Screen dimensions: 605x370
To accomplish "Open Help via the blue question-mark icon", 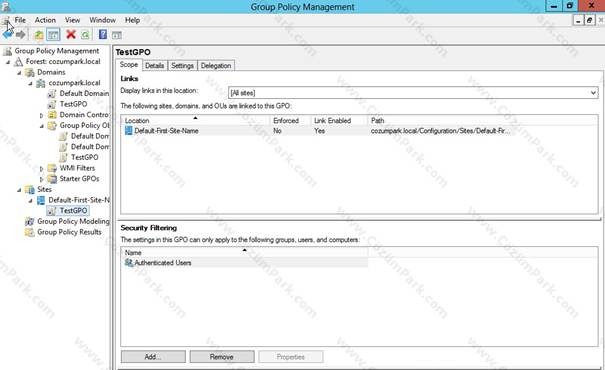I will click(103, 34).
